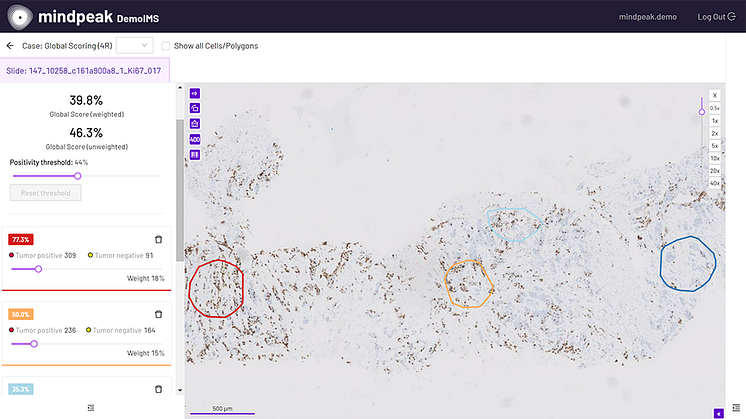Click the back arrow next to Case

click(10, 46)
